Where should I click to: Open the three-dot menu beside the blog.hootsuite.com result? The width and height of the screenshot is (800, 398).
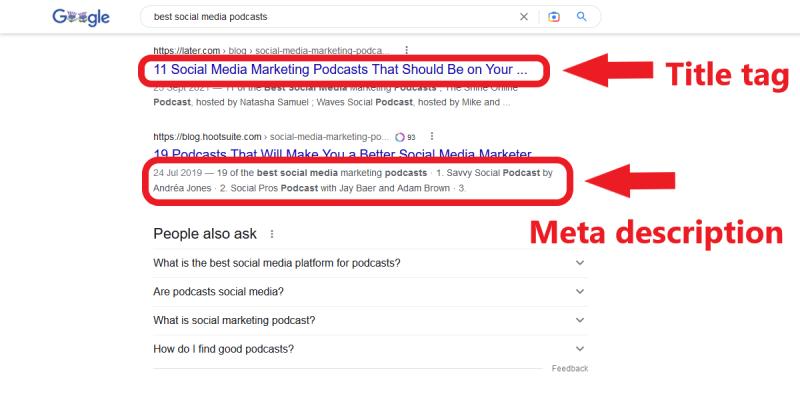(432, 136)
